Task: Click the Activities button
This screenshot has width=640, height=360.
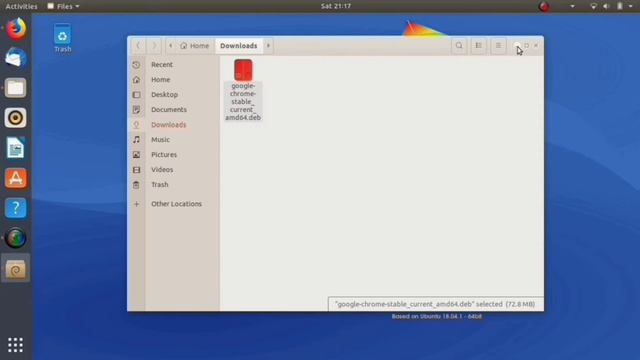Action: pos(21,6)
